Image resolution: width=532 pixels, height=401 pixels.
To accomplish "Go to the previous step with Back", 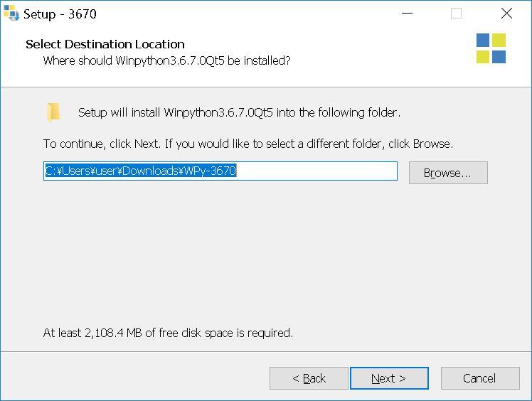I will pyautogui.click(x=309, y=378).
